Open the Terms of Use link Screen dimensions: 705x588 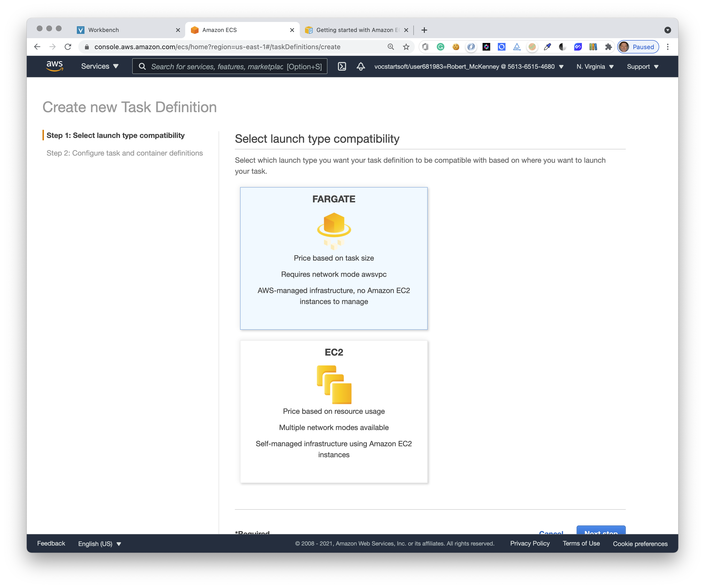coord(581,543)
